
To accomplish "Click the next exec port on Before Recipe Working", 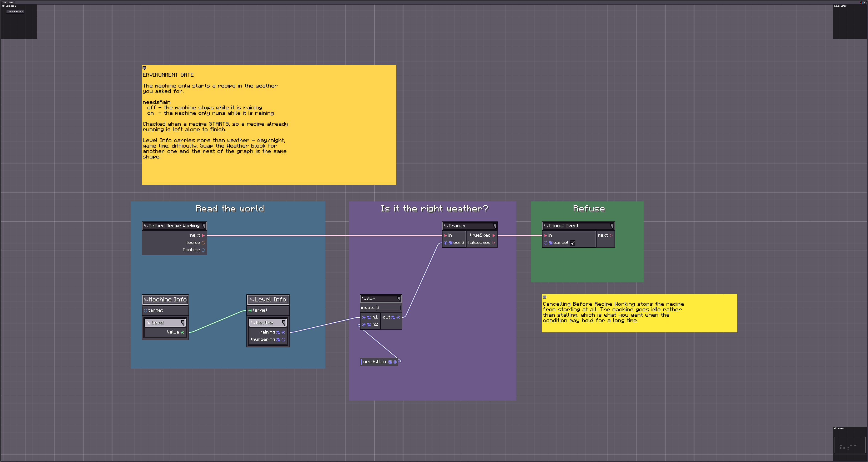I will point(203,235).
